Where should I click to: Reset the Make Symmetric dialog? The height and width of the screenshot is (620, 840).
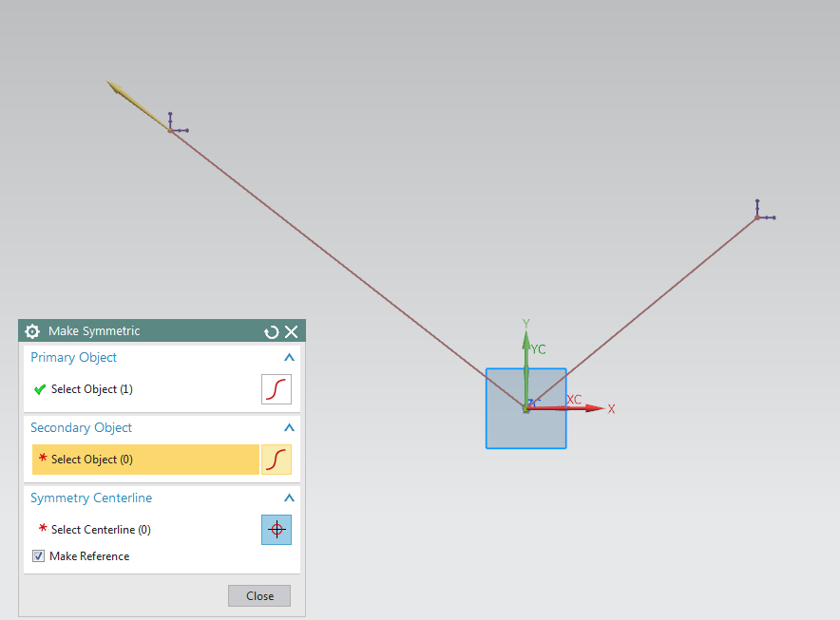tap(272, 332)
